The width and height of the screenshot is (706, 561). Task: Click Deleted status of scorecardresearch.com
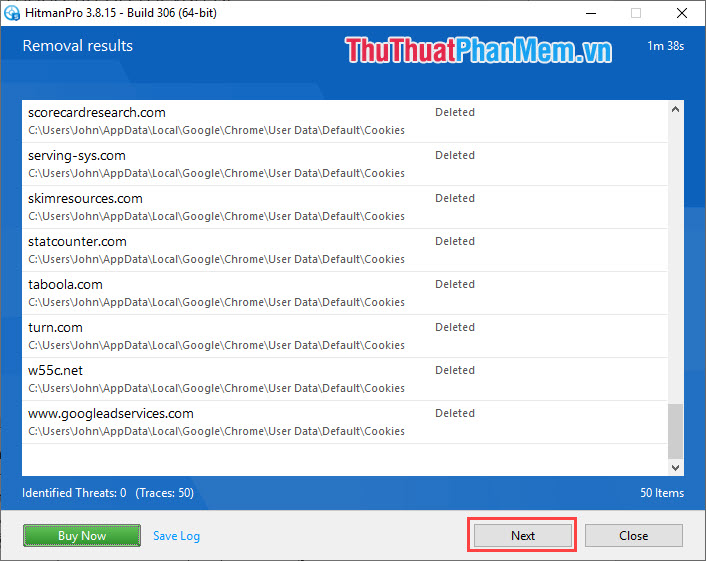coord(455,112)
